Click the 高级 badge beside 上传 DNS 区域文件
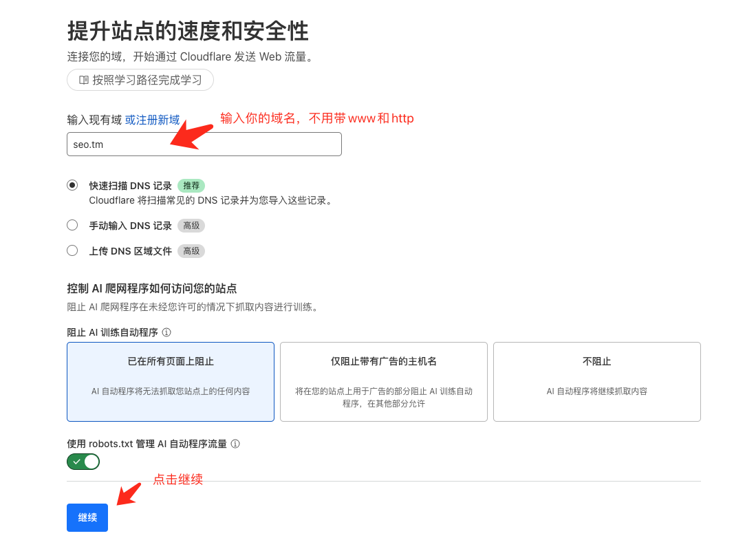The image size is (734, 560). pyautogui.click(x=191, y=250)
